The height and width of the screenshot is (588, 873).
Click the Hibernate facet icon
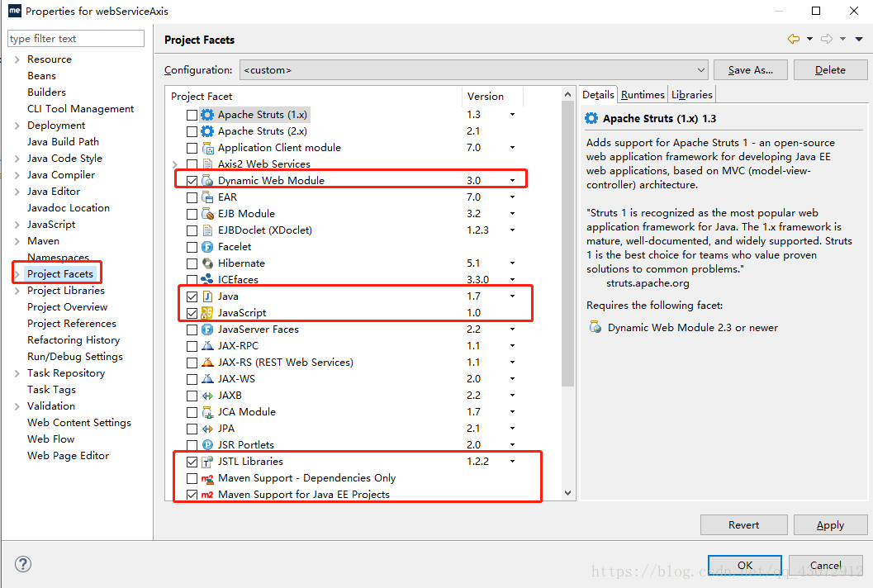[x=207, y=263]
